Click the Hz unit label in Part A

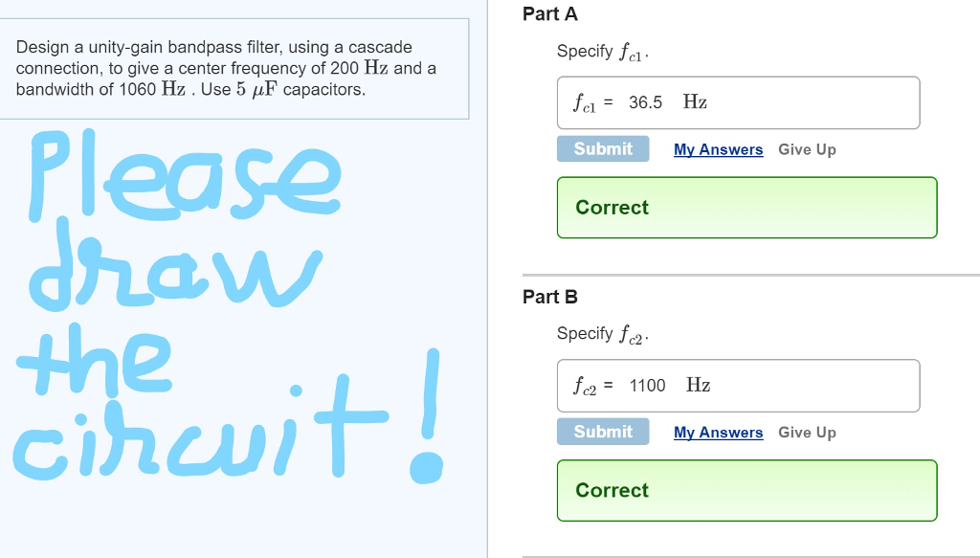pyautogui.click(x=696, y=101)
